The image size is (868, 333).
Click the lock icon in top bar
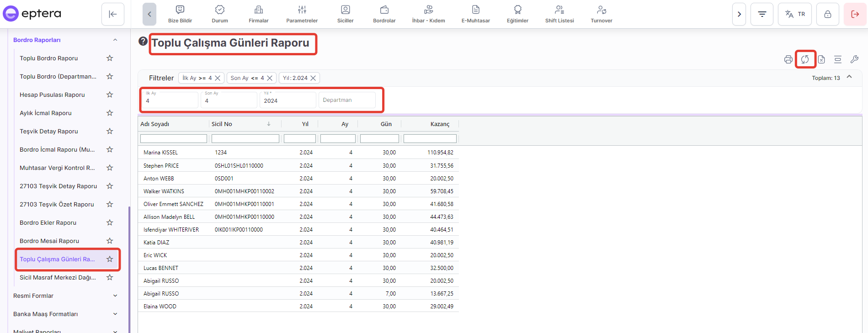point(828,14)
